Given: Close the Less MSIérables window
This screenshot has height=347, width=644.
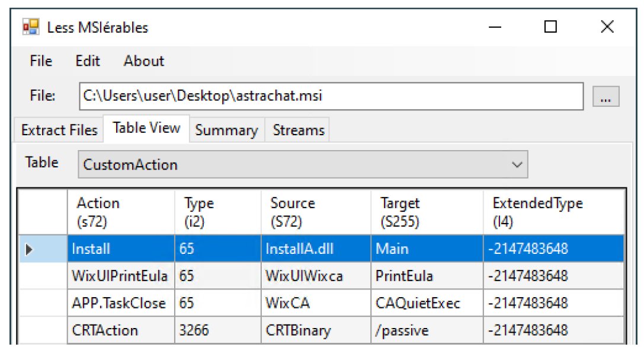Looking at the screenshot, I should (x=607, y=27).
